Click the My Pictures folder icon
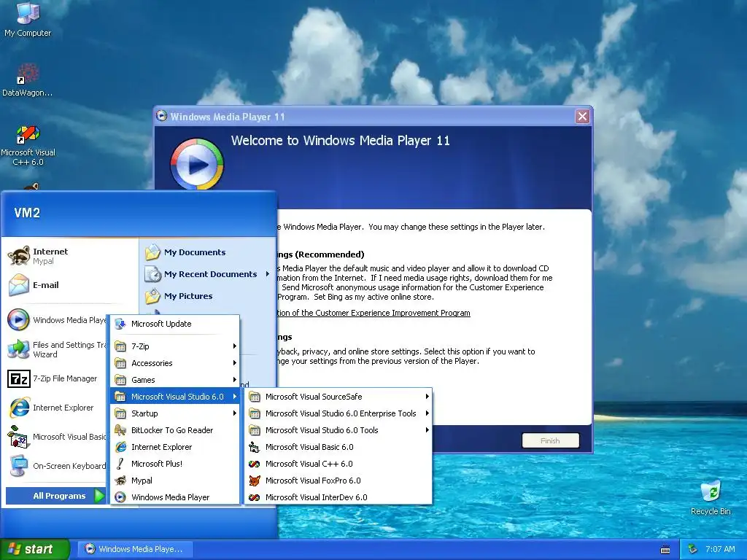747x560 pixels. point(153,296)
